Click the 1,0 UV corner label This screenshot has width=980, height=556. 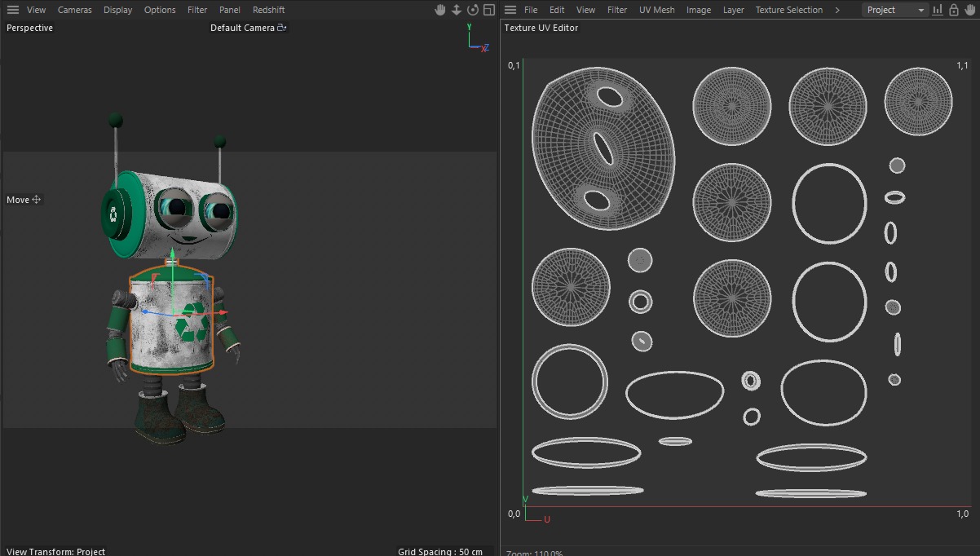pyautogui.click(x=962, y=514)
